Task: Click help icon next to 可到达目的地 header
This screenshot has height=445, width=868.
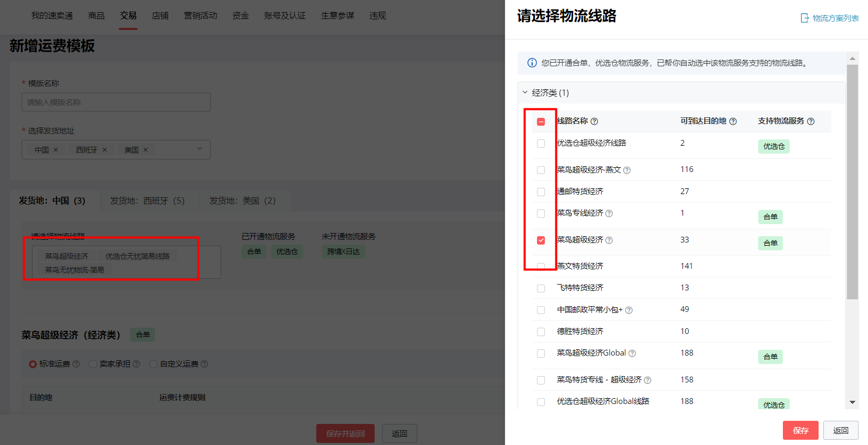Action: (733, 122)
